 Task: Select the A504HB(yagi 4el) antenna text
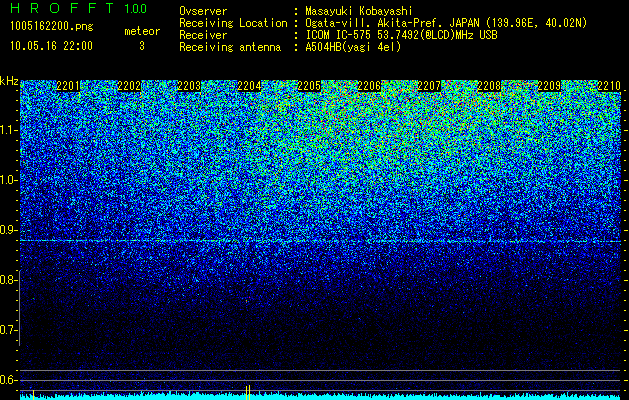click(x=353, y=47)
